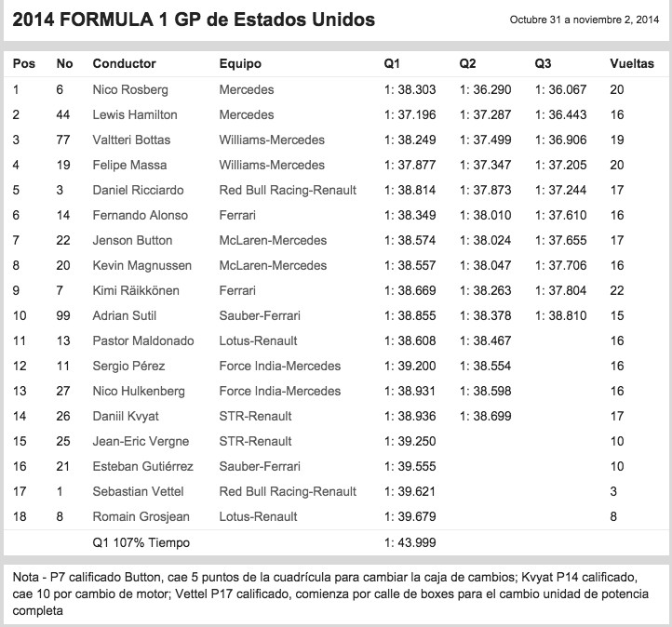Click driver name Lewis Hamilton
672x627 pixels.
(135, 115)
